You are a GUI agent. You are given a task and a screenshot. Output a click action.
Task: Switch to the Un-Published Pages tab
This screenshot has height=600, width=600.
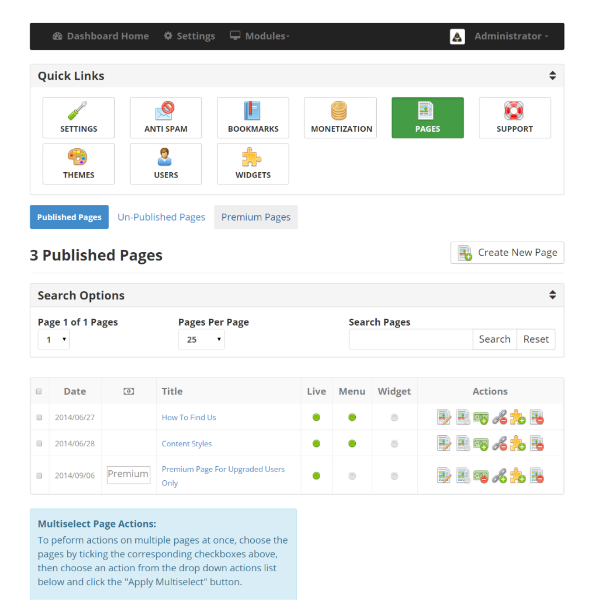[x=161, y=217]
